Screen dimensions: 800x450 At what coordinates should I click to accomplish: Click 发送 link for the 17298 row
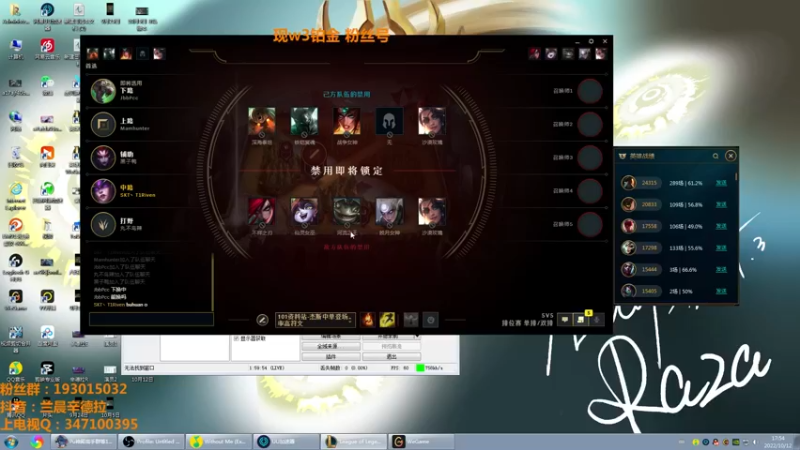coord(721,248)
